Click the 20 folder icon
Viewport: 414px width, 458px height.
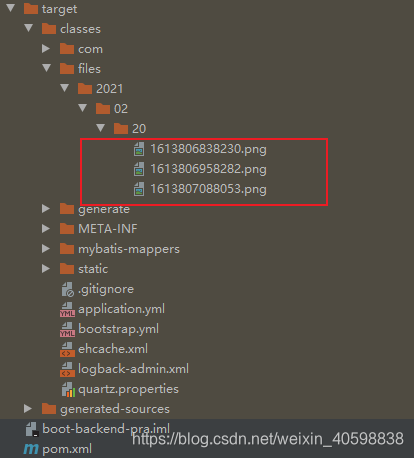(121, 129)
